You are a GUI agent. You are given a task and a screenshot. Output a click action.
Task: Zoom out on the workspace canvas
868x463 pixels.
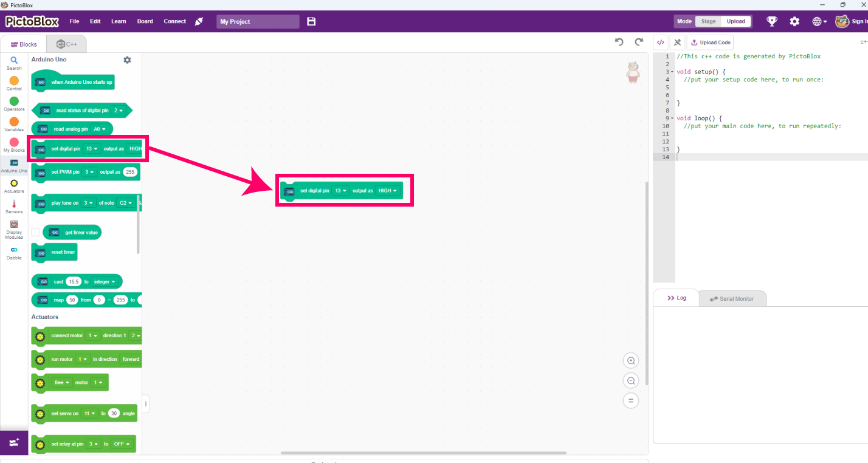coord(631,381)
